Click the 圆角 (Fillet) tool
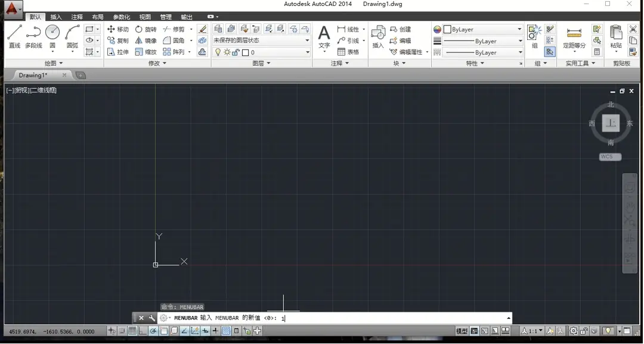This screenshot has height=344, width=644. pos(174,41)
